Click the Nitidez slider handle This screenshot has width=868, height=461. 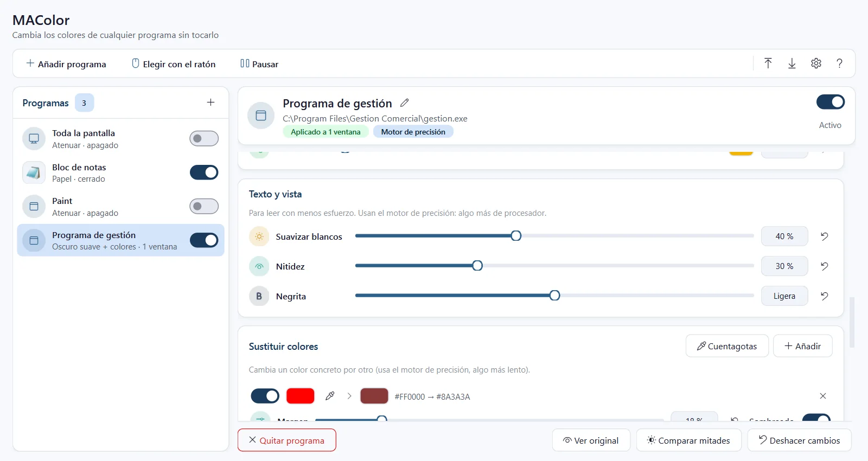(477, 265)
